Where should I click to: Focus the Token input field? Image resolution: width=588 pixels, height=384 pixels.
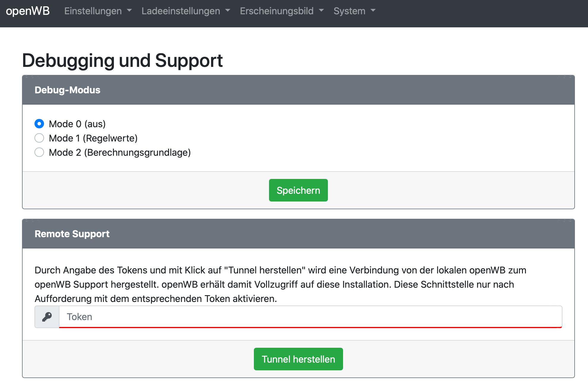[310, 317]
